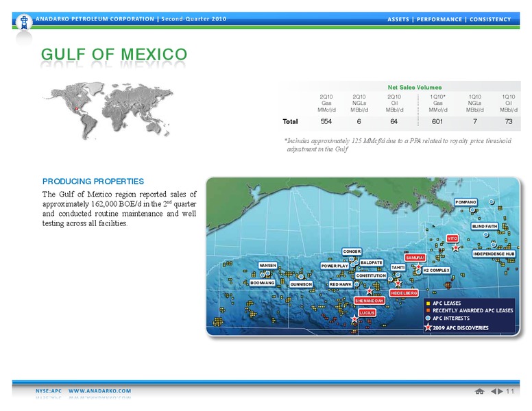Viewport: 532px width, 411px height.
Task: Click the world map thumbnail
Action: tap(108, 110)
